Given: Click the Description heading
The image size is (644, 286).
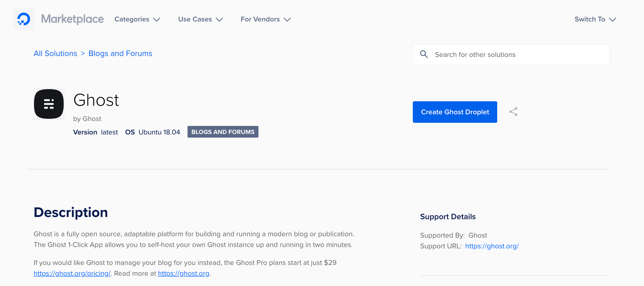Looking at the screenshot, I should tap(71, 212).
